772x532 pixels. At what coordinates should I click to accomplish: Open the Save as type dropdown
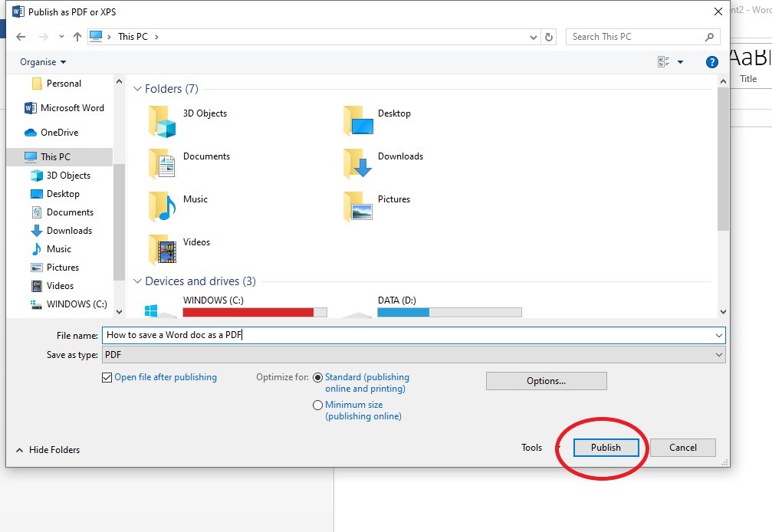[718, 354]
